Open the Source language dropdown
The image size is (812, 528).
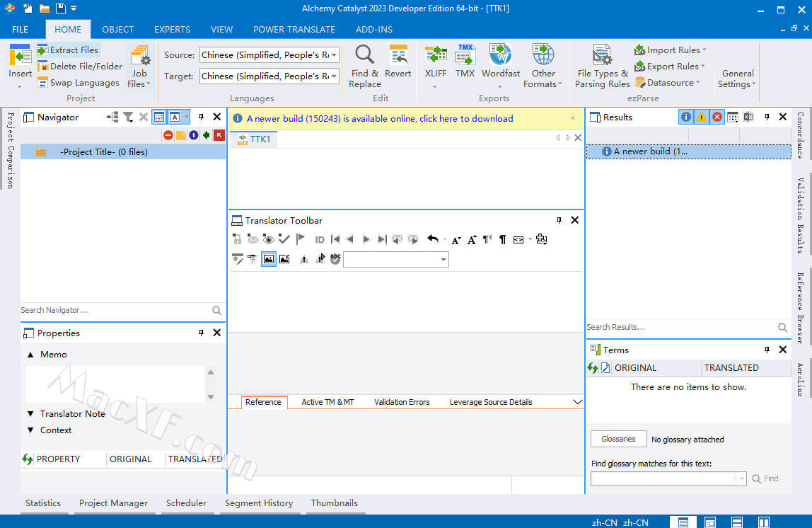click(x=334, y=55)
